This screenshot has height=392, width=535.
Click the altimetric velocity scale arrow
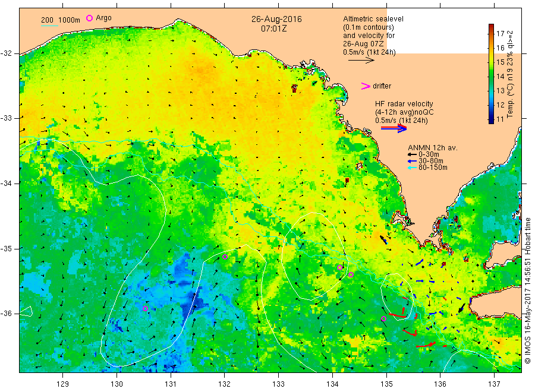point(361,61)
